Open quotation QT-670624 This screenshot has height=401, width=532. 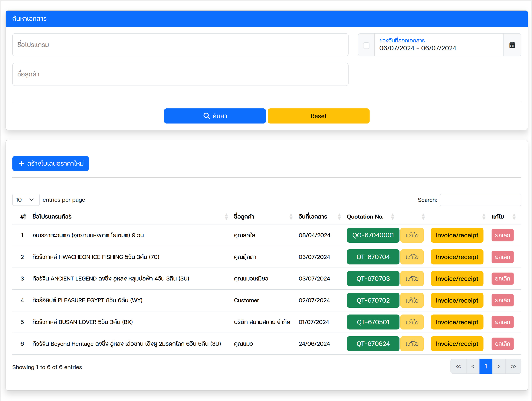373,344
